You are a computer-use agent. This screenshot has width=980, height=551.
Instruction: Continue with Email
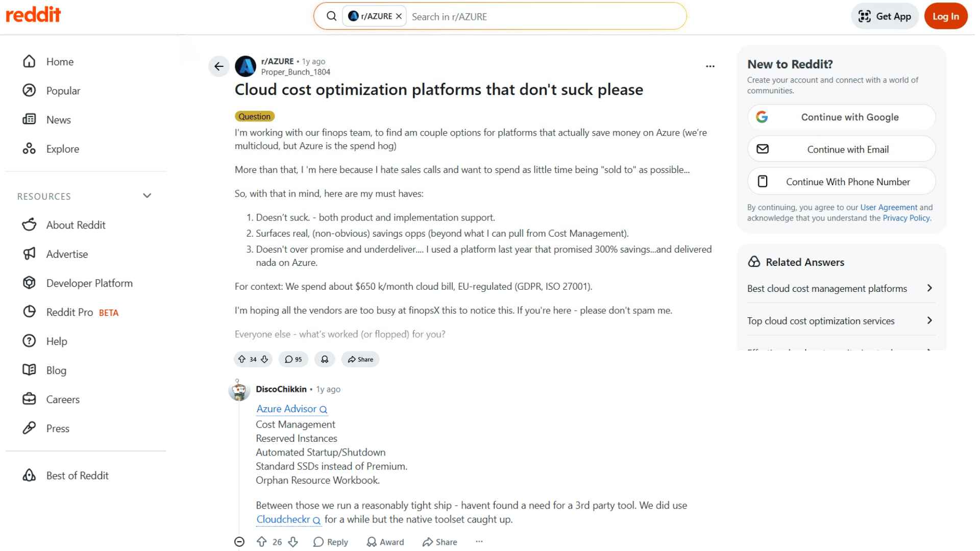[841, 149]
